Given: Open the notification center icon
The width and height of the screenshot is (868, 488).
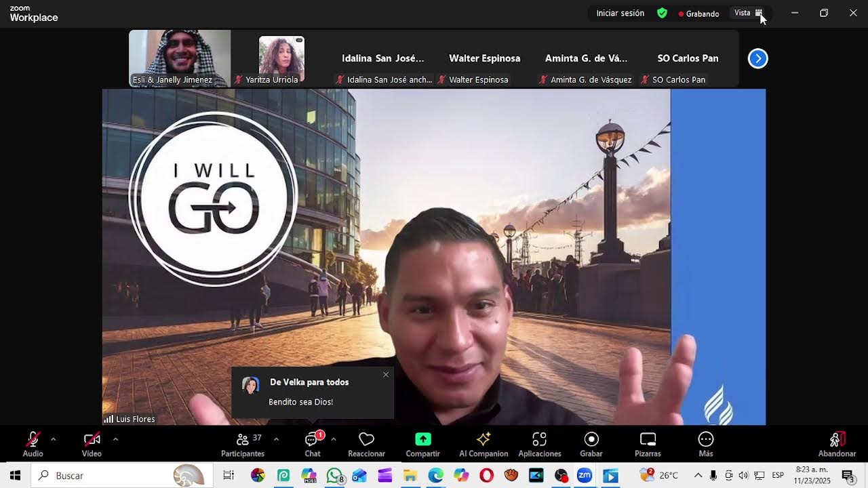Looking at the screenshot, I should coord(848,476).
